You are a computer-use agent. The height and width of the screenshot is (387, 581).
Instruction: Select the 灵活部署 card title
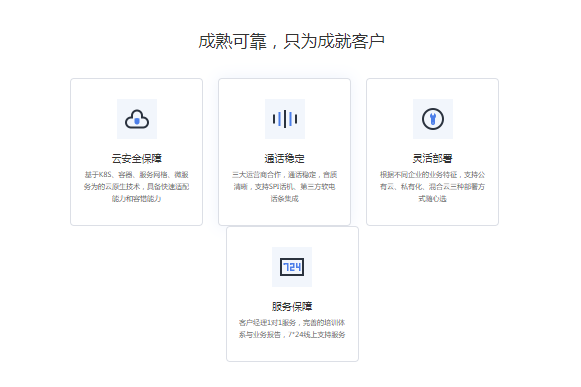[x=432, y=159]
